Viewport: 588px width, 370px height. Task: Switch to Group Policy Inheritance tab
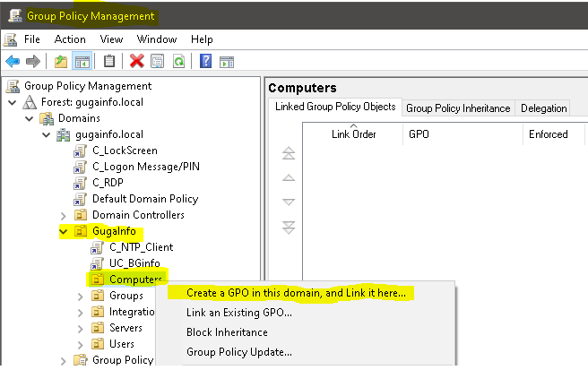click(x=458, y=108)
